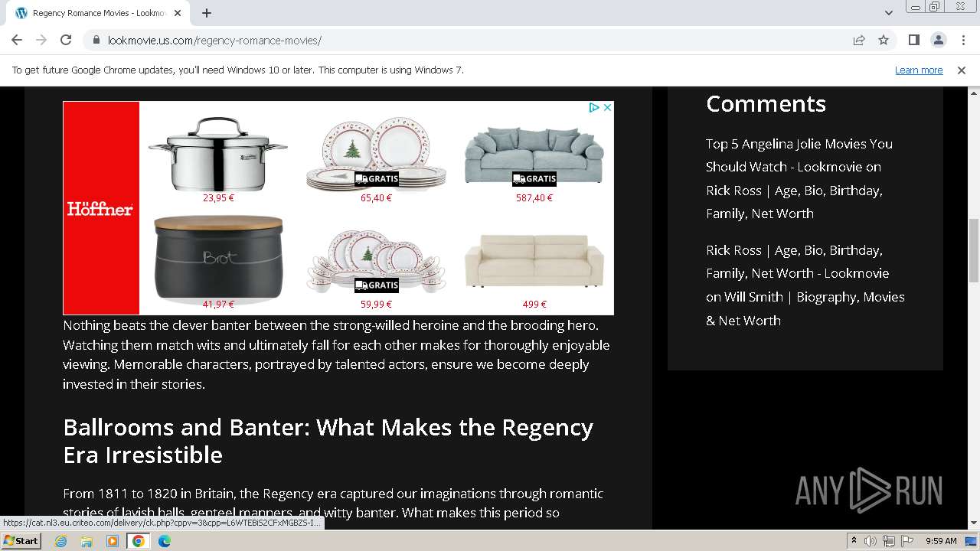The width and height of the screenshot is (980, 551).
Task: Go back using the browser back arrow
Action: 17,40
